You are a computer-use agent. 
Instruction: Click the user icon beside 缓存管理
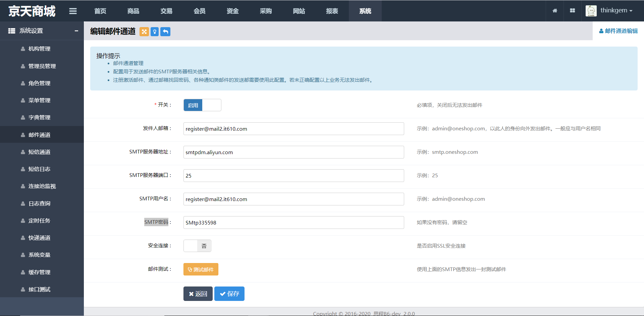23,272
